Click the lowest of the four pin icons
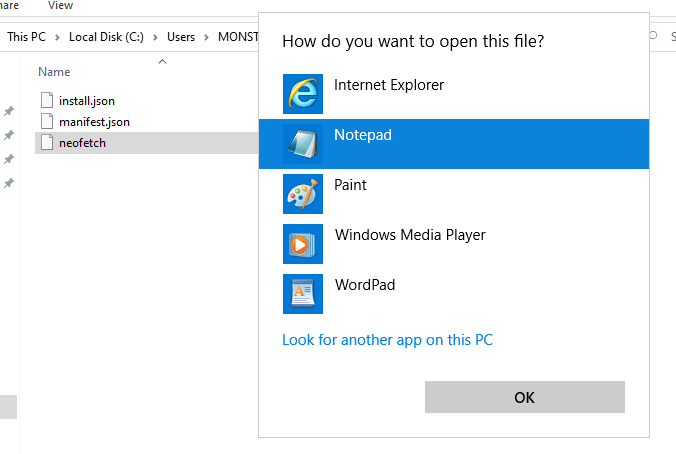 click(9, 184)
